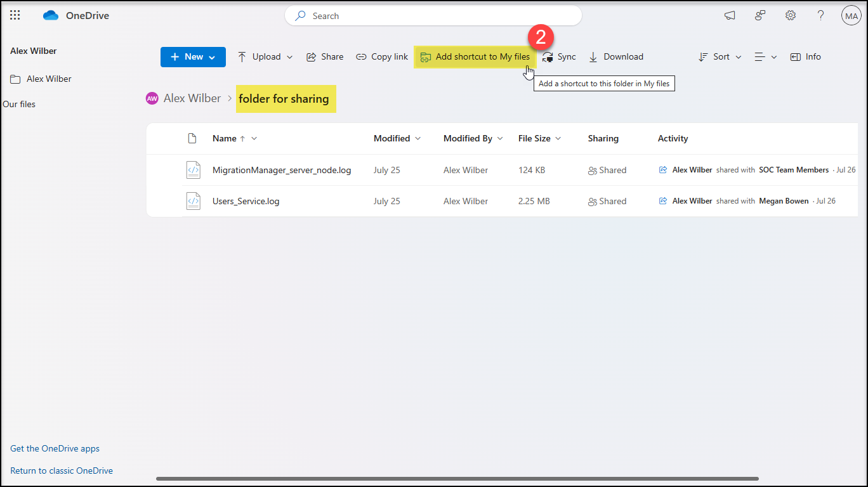The height and width of the screenshot is (487, 868).
Task: Open the megaphone feedback icon
Action: coord(730,15)
